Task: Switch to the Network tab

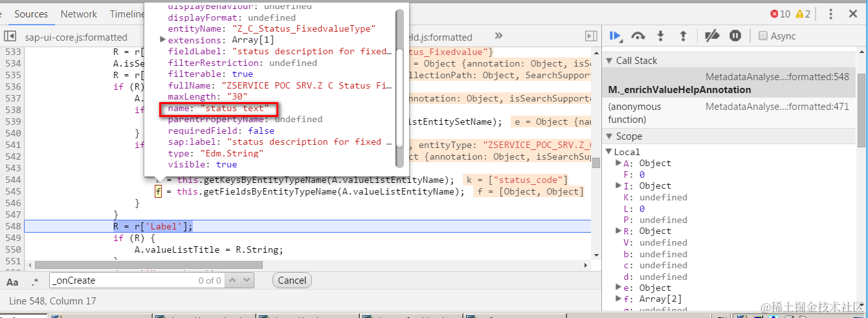Action: [79, 14]
